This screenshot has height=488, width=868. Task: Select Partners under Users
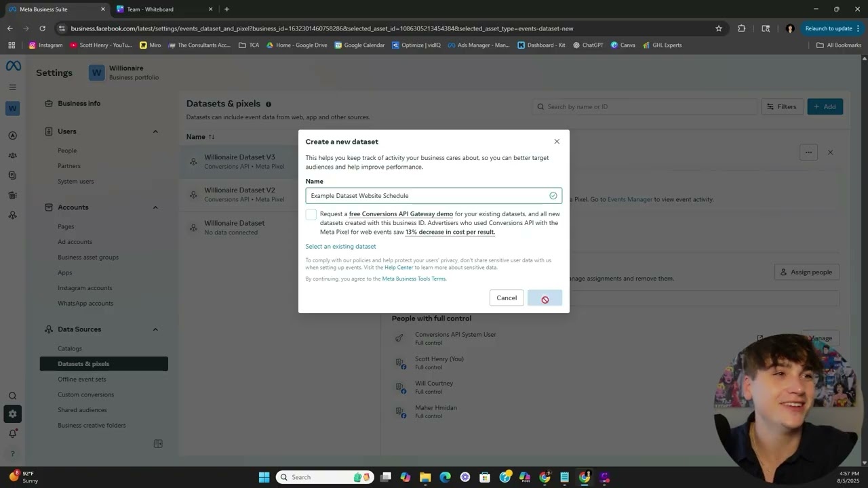click(x=69, y=165)
